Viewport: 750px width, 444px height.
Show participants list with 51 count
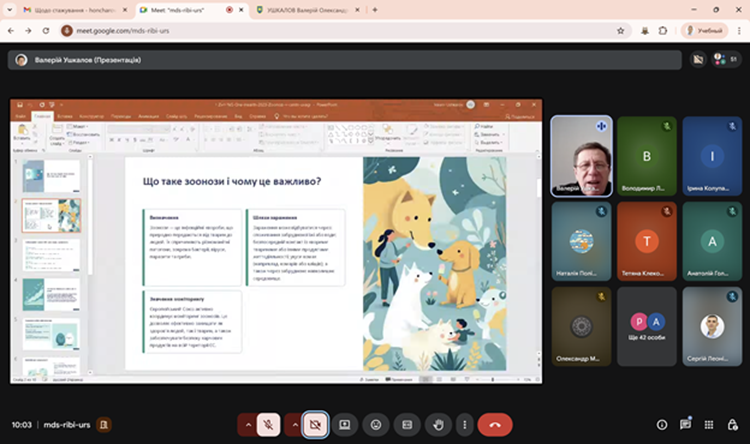pyautogui.click(x=725, y=59)
